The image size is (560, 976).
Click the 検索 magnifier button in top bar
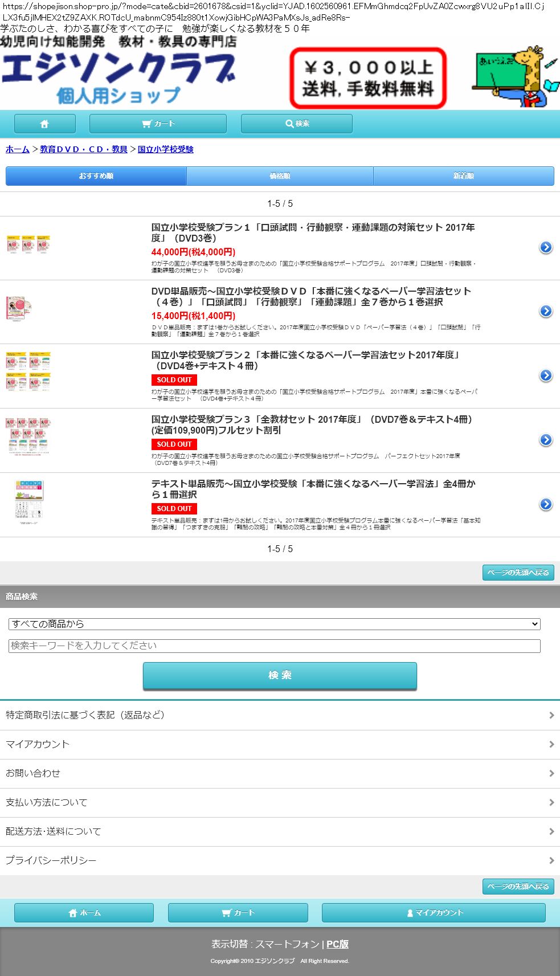coord(296,124)
